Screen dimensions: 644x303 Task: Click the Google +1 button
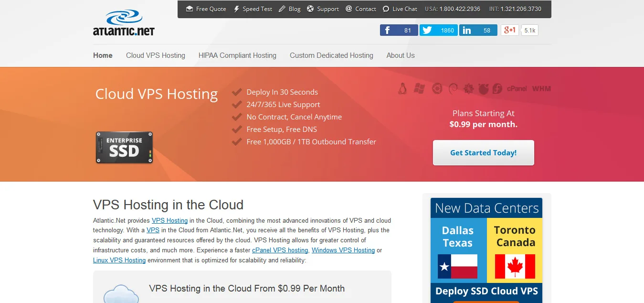(x=510, y=30)
